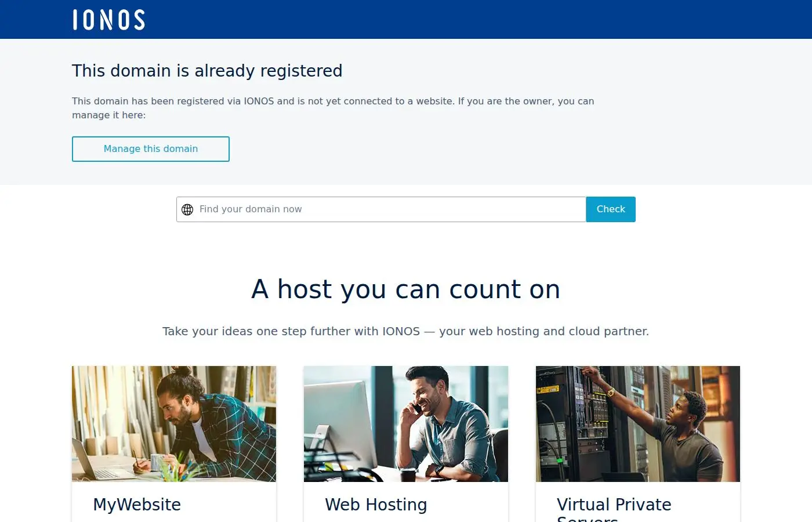The height and width of the screenshot is (522, 812).
Task: Select the MyWebsite card title
Action: [x=137, y=505]
